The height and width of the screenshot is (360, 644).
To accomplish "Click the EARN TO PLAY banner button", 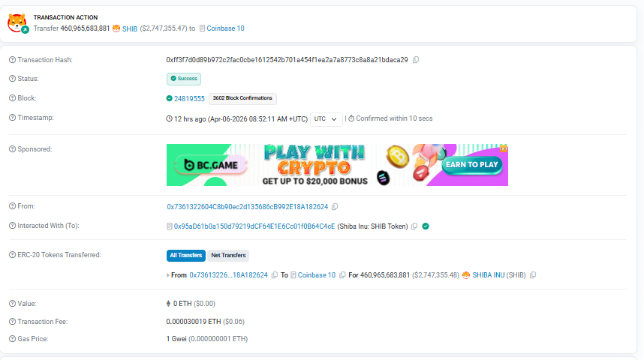I will [x=472, y=165].
